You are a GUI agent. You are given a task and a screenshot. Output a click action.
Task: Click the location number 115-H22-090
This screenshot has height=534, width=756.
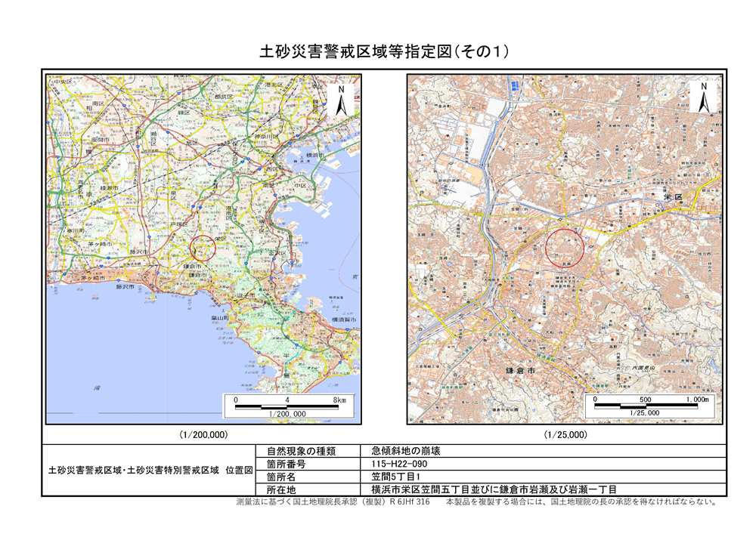point(401,464)
